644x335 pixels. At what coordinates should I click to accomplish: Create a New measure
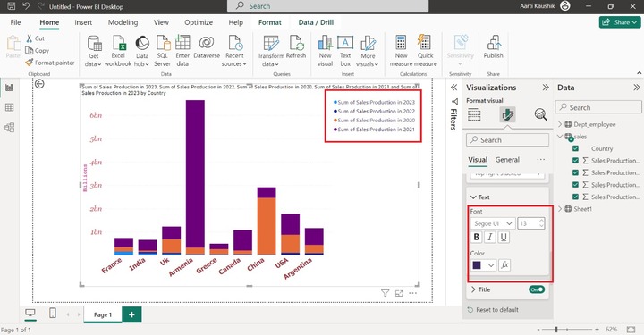point(401,51)
